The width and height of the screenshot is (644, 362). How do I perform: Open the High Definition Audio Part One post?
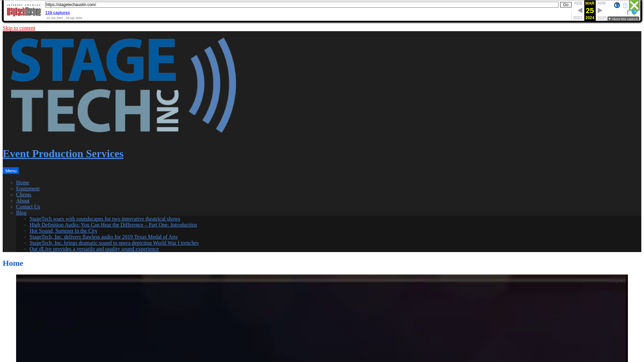point(113,225)
